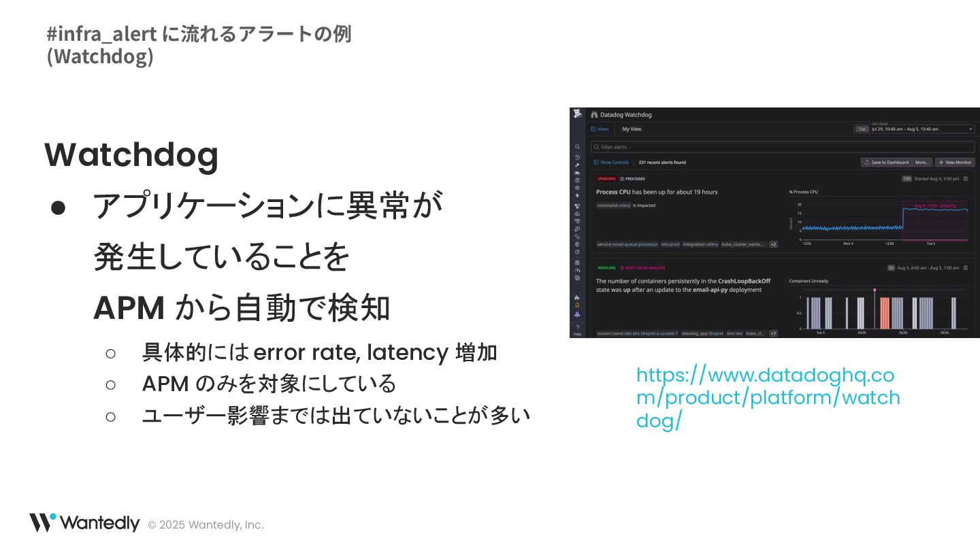
Task: Open the CrashLoopBackOff containers alert description
Action: [x=683, y=285]
